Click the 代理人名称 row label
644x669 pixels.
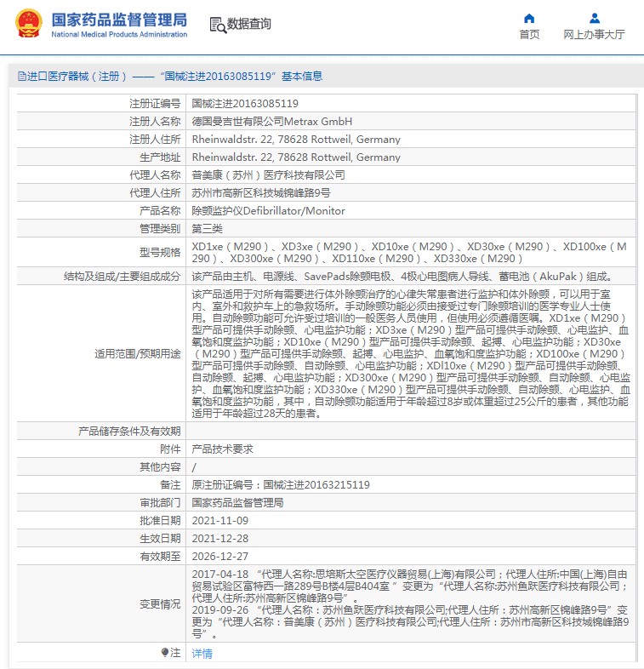pos(155,175)
